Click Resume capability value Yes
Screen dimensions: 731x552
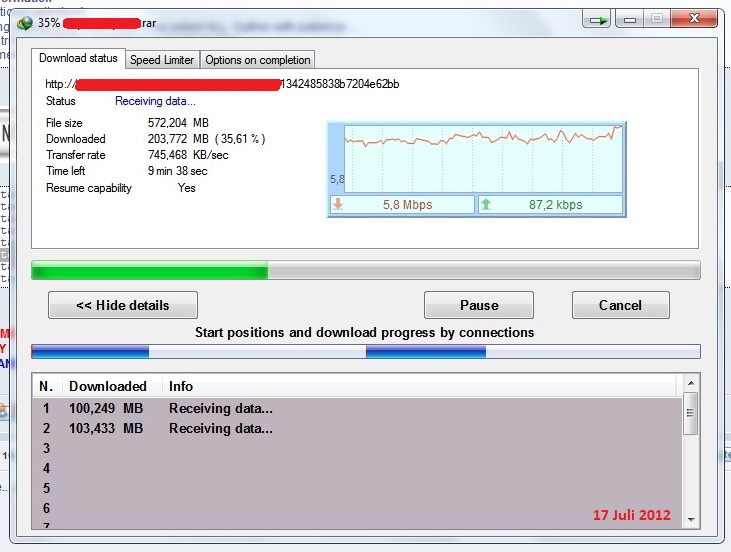(186, 188)
